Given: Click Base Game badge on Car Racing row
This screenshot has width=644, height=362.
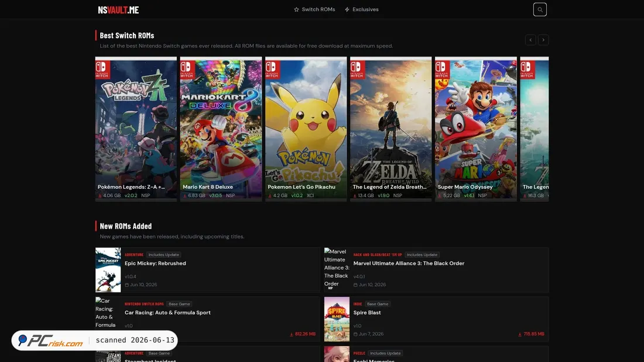Looking at the screenshot, I should click(179, 304).
